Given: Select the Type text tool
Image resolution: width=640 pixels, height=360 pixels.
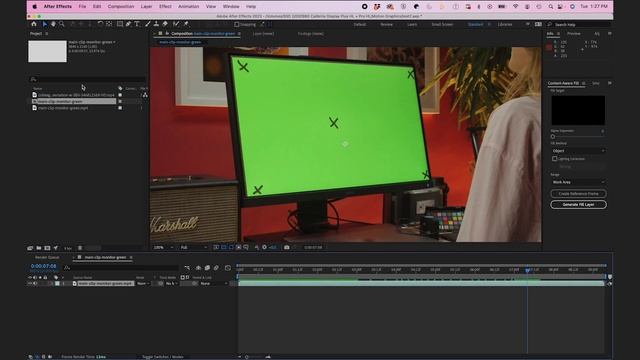Looking at the screenshot, I should 137,24.
